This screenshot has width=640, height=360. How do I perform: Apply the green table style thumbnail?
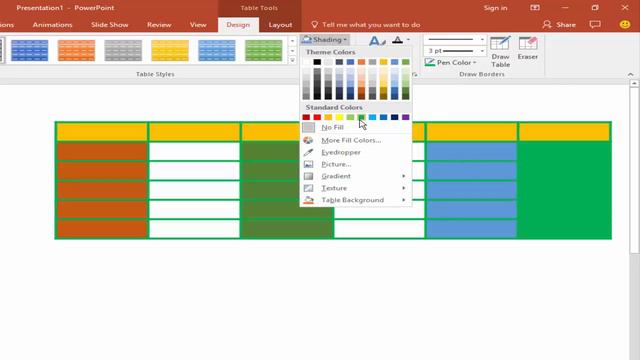(263, 50)
